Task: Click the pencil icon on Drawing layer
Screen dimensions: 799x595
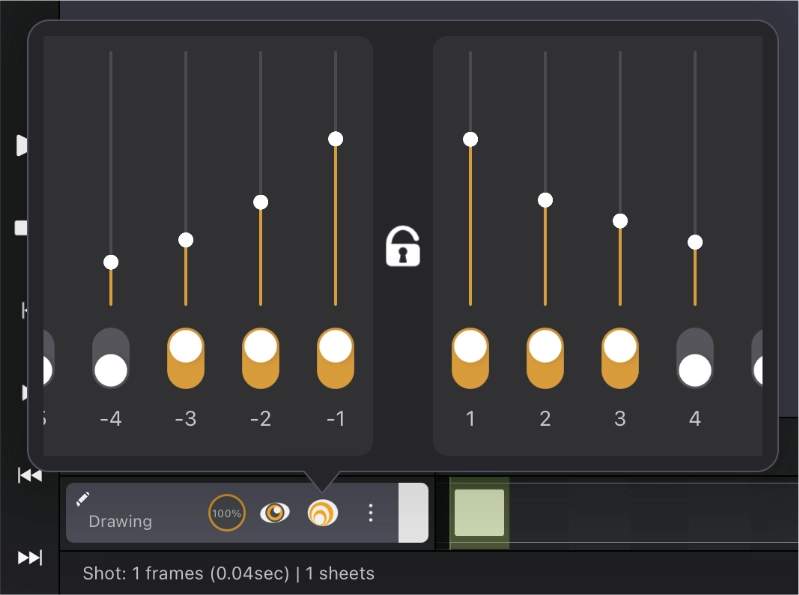Action: (x=83, y=499)
